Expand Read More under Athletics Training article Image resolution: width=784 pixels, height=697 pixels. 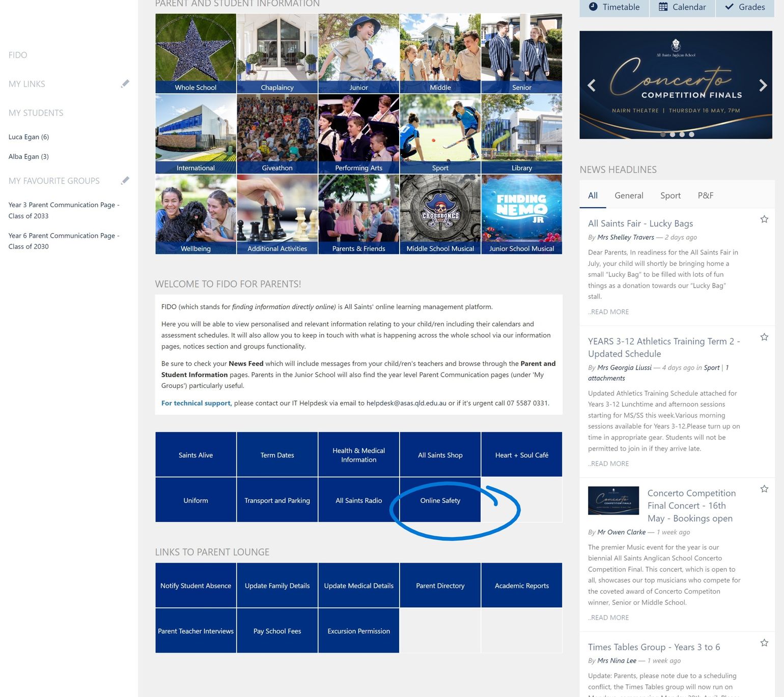[x=609, y=464]
